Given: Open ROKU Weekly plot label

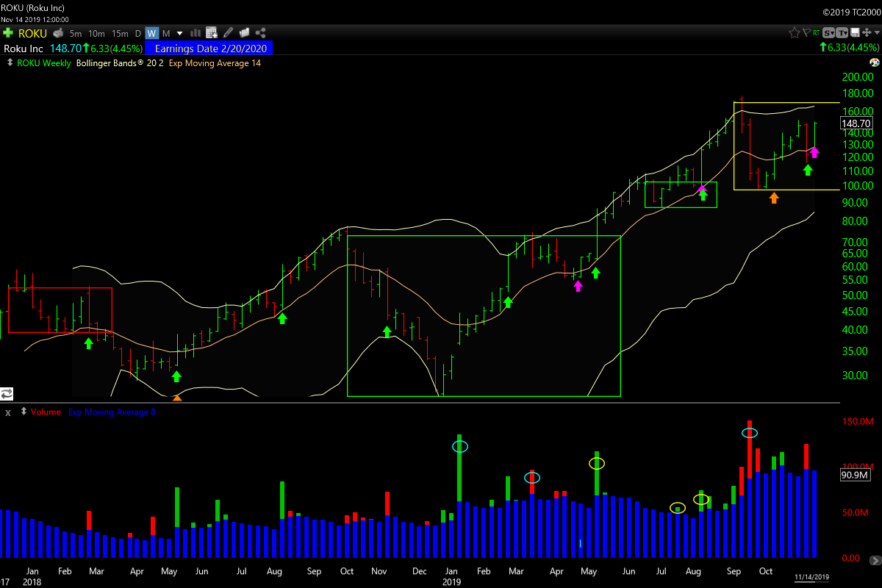Looking at the screenshot, I should 44,63.
